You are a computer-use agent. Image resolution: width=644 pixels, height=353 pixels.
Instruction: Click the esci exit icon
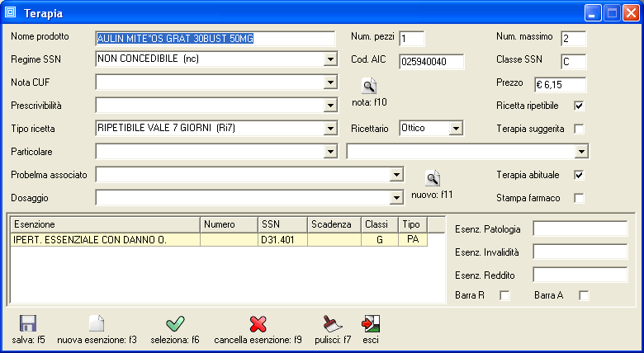371,324
